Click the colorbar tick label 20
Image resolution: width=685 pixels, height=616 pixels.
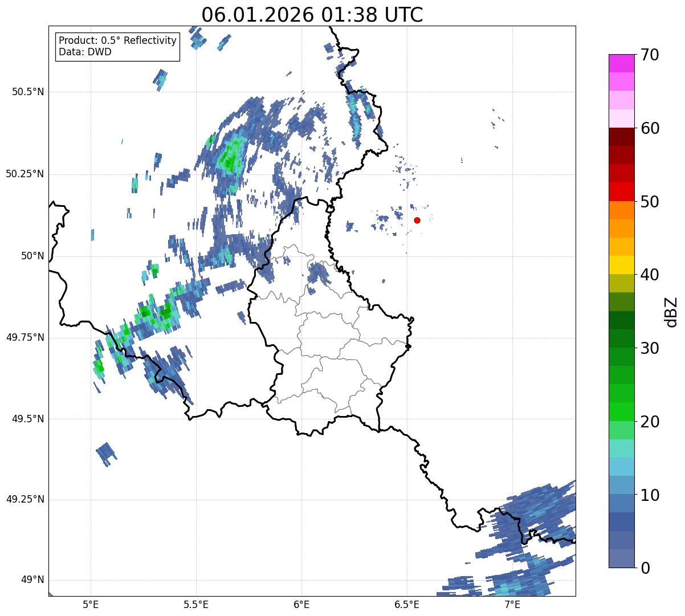coord(651,422)
